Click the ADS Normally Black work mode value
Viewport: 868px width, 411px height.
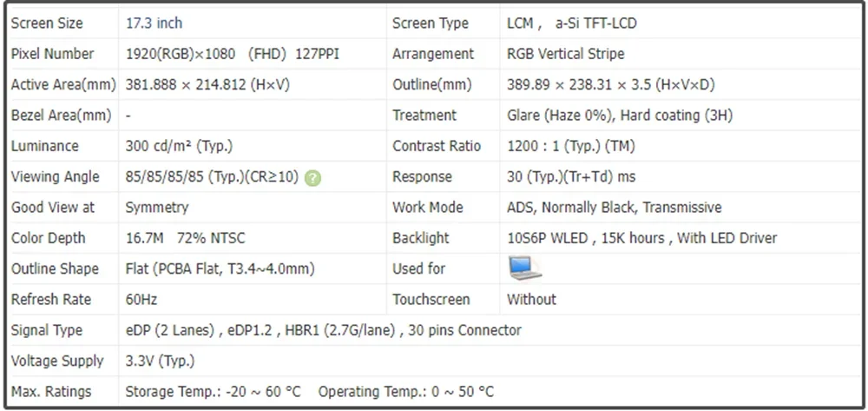[x=614, y=208]
